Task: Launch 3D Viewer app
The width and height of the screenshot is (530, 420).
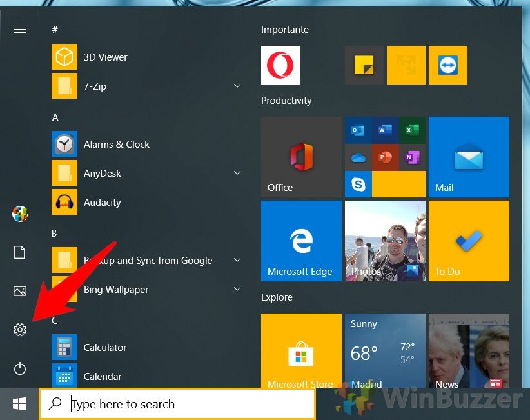Action: (146, 57)
